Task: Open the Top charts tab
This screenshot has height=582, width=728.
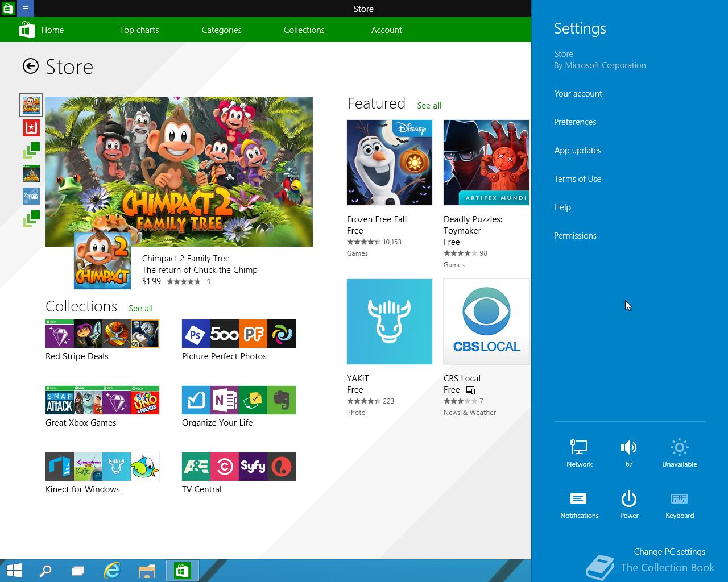Action: point(139,30)
